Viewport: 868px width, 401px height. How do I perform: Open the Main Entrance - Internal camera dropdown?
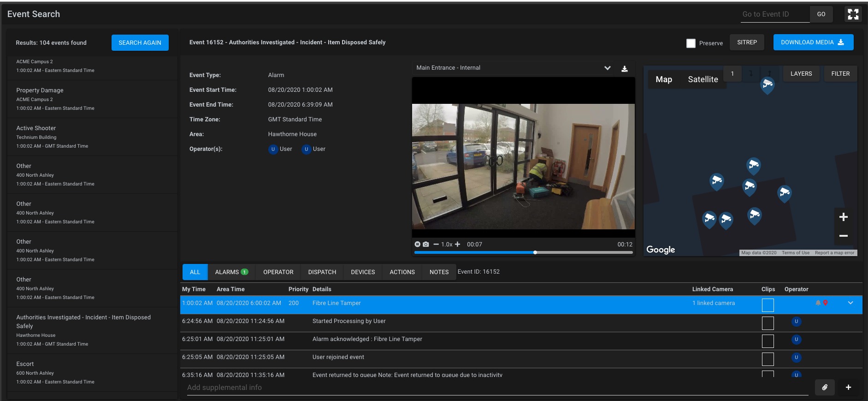tap(514, 68)
